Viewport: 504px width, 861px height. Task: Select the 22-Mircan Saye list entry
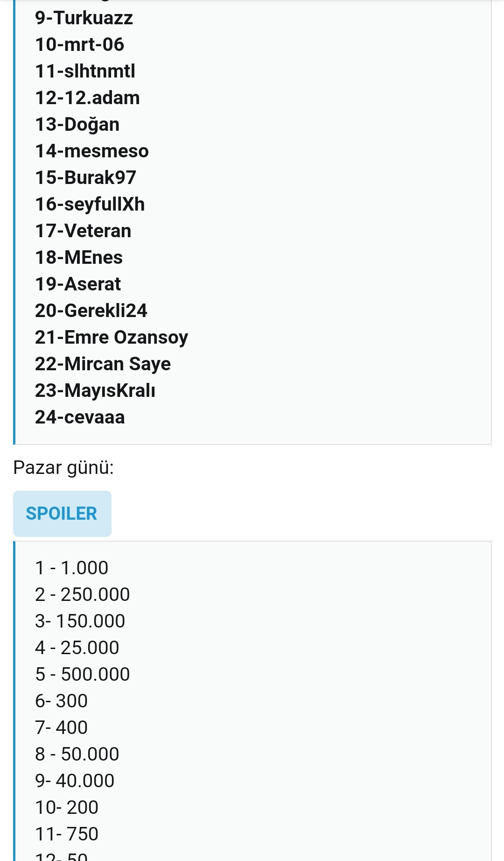[103, 364]
